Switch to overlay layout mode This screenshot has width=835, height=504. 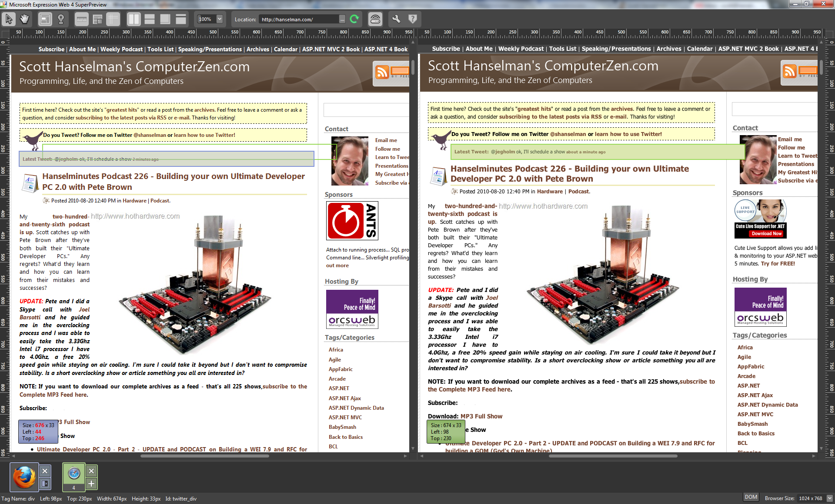click(x=165, y=19)
